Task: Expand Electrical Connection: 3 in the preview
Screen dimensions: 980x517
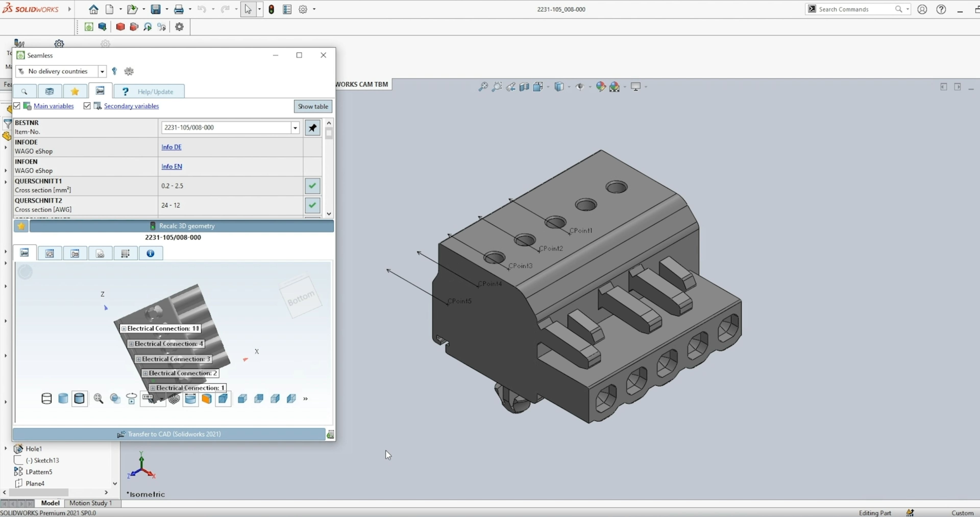Action: tap(139, 359)
